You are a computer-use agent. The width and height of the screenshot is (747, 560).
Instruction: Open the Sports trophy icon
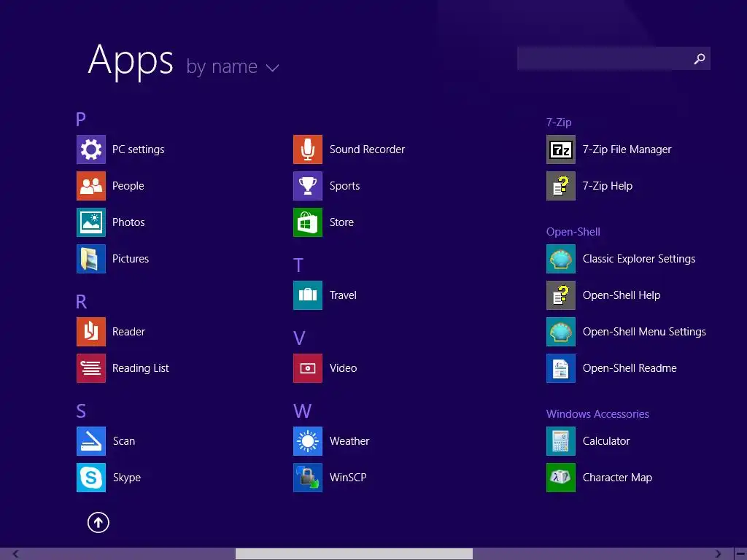point(308,186)
